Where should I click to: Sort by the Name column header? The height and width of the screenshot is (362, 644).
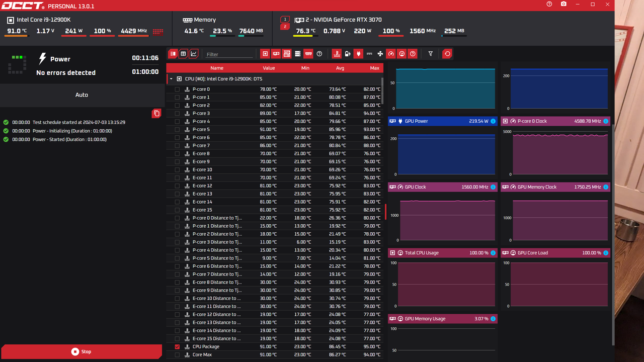(x=217, y=68)
